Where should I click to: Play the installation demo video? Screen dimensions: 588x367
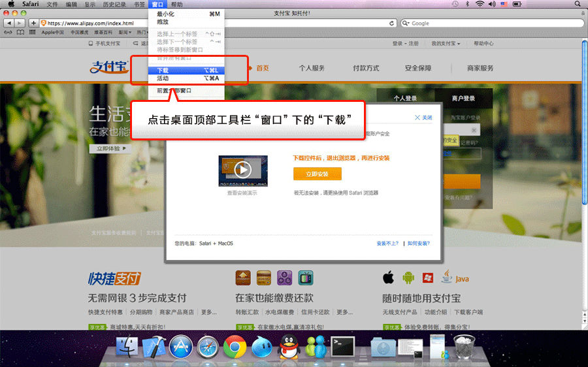coord(243,170)
